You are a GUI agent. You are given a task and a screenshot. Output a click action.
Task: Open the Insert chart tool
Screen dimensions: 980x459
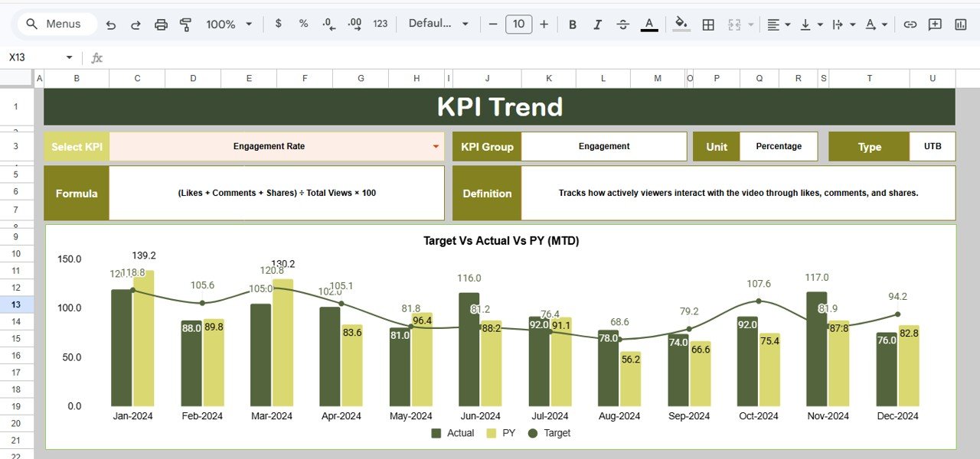click(959, 24)
